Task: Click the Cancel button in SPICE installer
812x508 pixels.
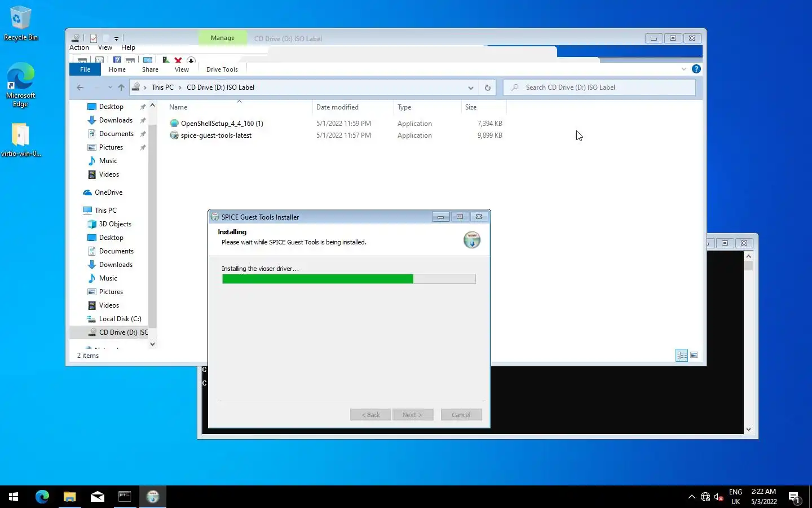Action: [461, 415]
